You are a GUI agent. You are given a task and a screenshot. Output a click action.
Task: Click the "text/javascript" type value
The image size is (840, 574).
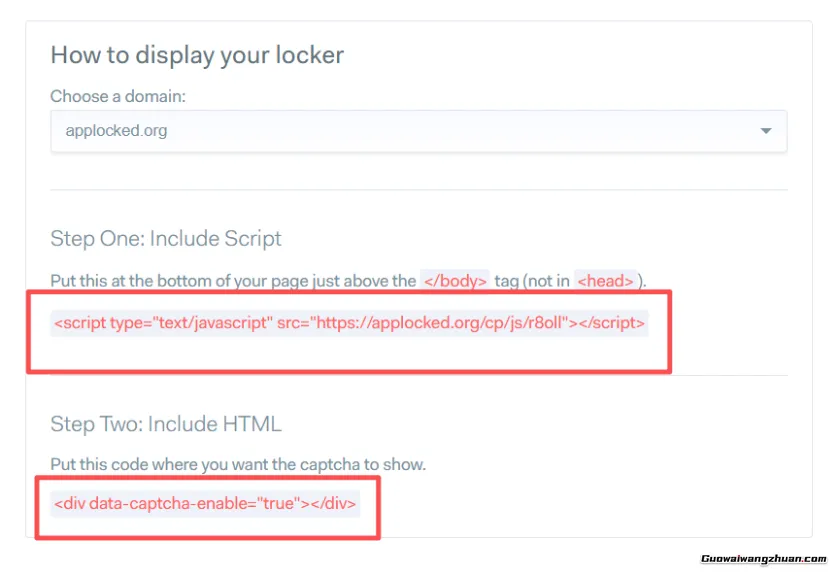pos(213,323)
